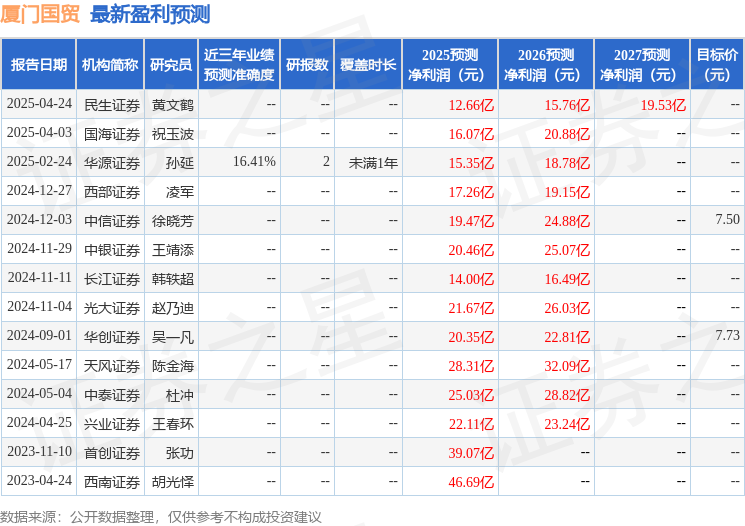745x526 pixels.
Task: Click the 华源证券 institution cell
Action: point(112,163)
